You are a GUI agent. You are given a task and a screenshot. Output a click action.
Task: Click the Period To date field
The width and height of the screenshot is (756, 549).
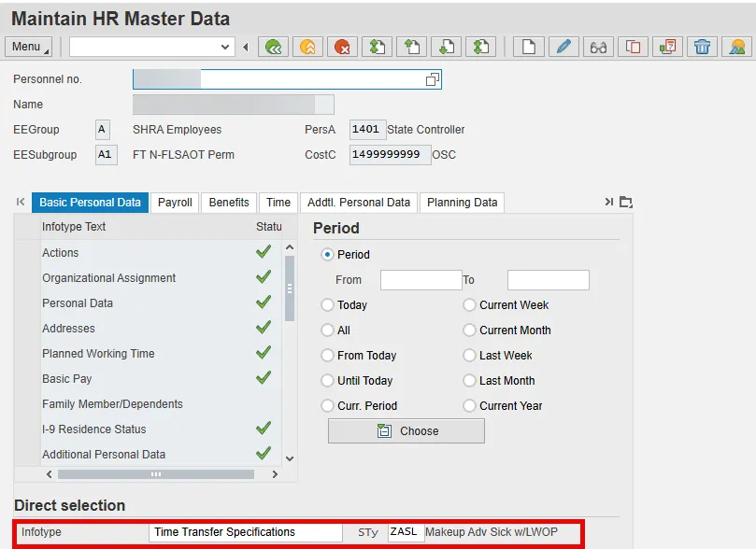click(549, 280)
